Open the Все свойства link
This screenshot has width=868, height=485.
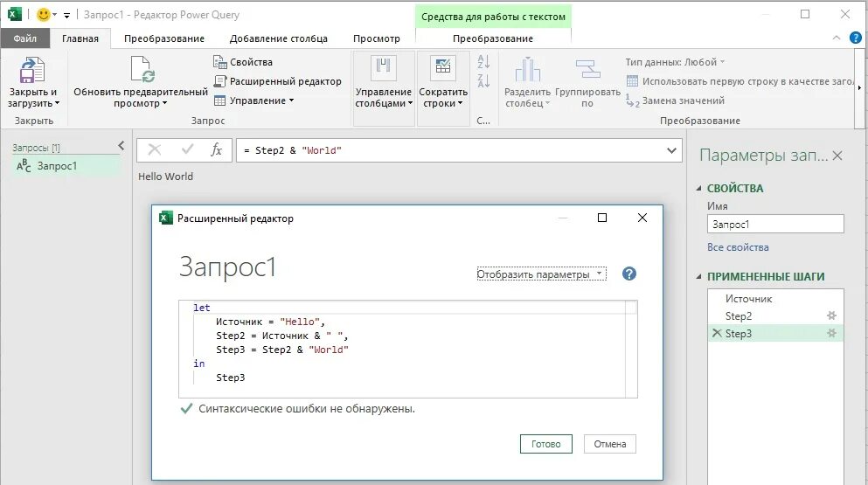point(738,247)
